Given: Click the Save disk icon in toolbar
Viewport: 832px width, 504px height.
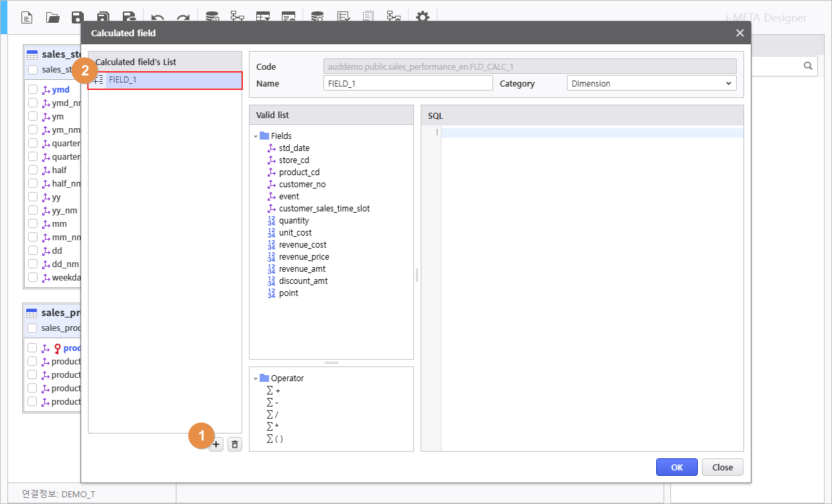Looking at the screenshot, I should pyautogui.click(x=78, y=17).
